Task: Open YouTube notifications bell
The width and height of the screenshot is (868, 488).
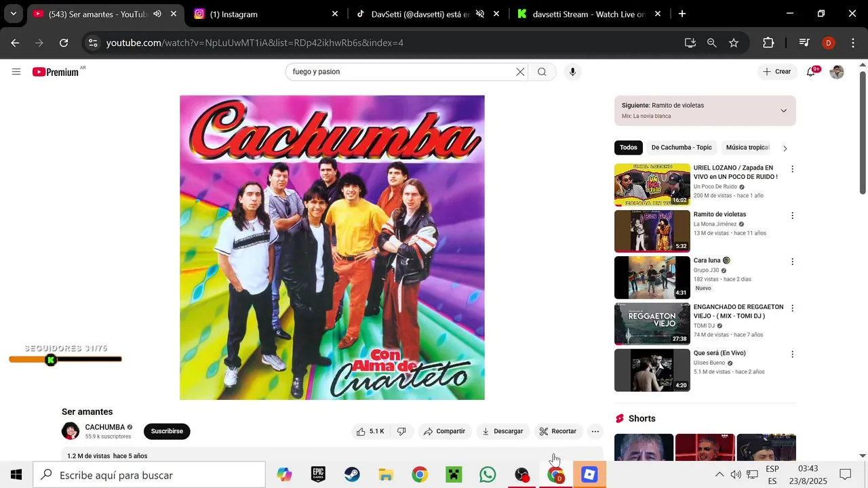Action: point(811,72)
